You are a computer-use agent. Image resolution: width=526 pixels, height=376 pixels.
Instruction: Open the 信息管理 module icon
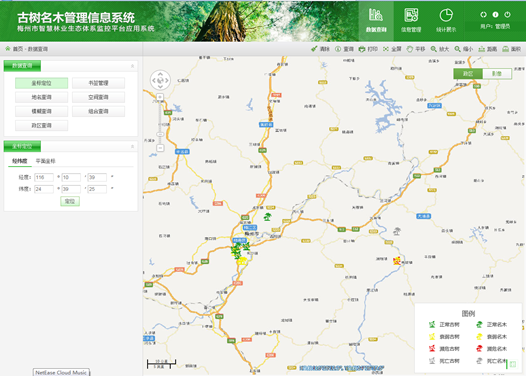(x=411, y=21)
